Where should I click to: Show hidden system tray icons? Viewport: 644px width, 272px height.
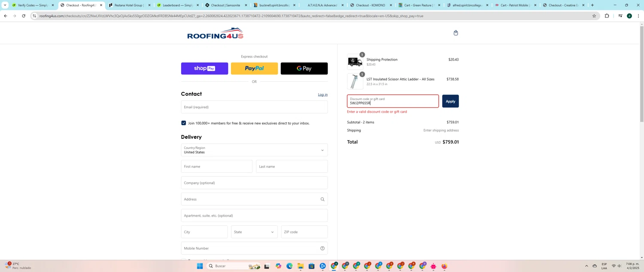pos(586,266)
